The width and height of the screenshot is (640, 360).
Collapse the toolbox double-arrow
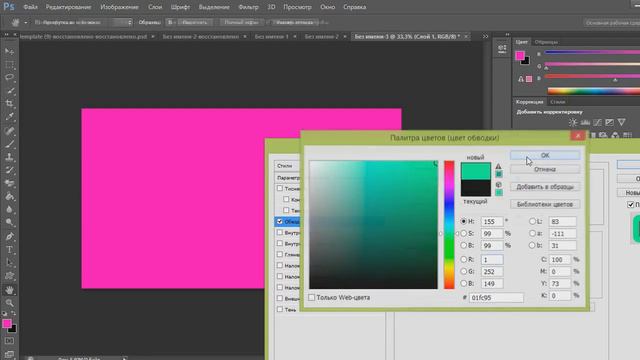point(7,35)
